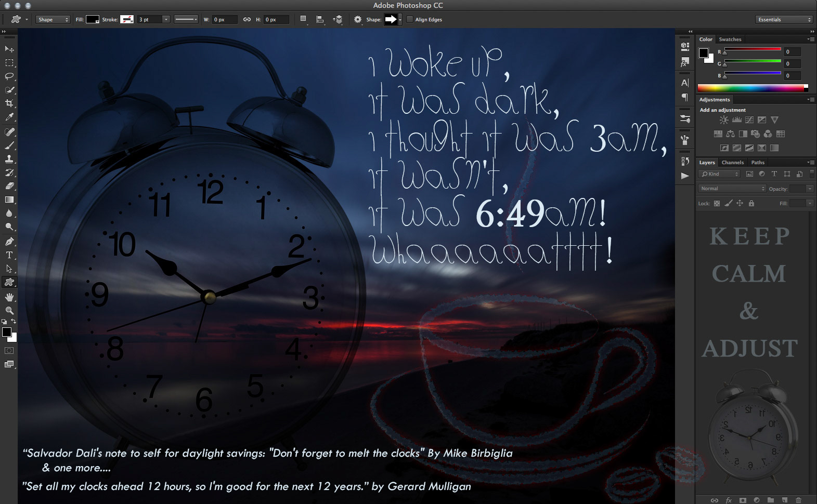Open the Character panel icon
The width and height of the screenshot is (817, 504).
point(685,83)
